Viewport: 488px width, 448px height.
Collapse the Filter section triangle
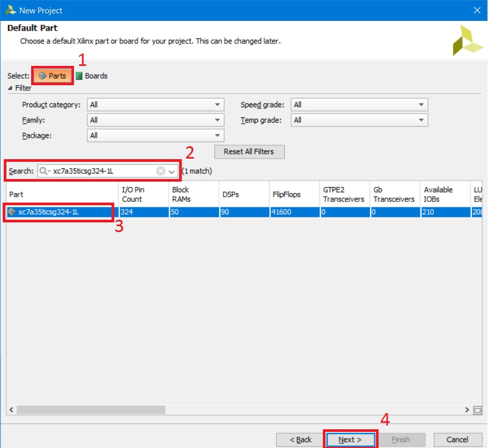pos(10,88)
